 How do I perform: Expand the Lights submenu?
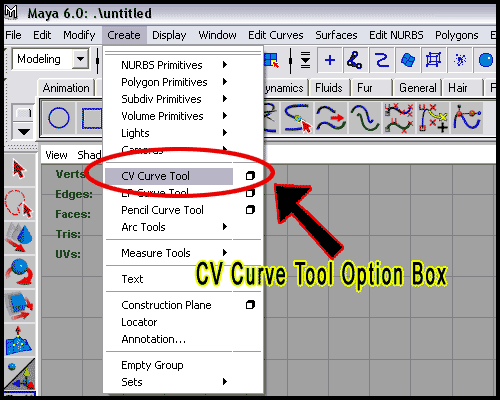tap(225, 133)
